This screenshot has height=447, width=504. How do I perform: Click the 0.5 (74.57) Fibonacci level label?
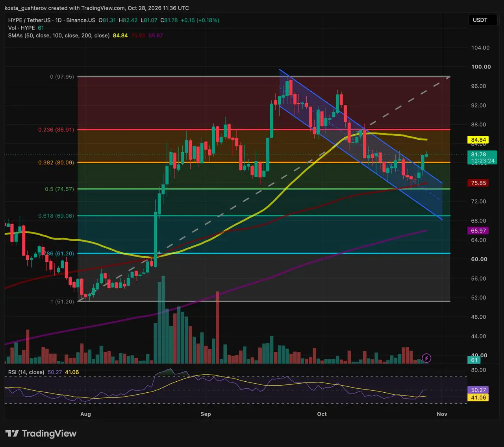pos(59,189)
